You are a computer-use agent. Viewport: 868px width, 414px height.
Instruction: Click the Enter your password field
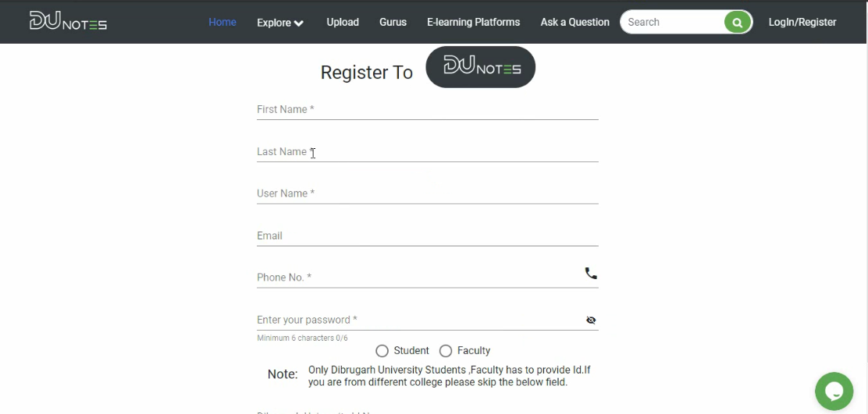[x=420, y=320]
